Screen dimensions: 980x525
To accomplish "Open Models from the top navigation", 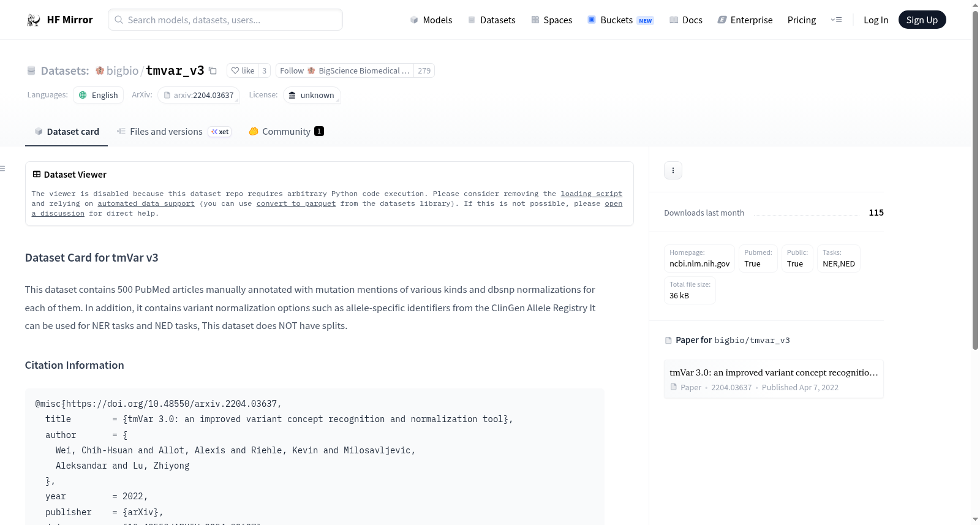I will pos(431,20).
